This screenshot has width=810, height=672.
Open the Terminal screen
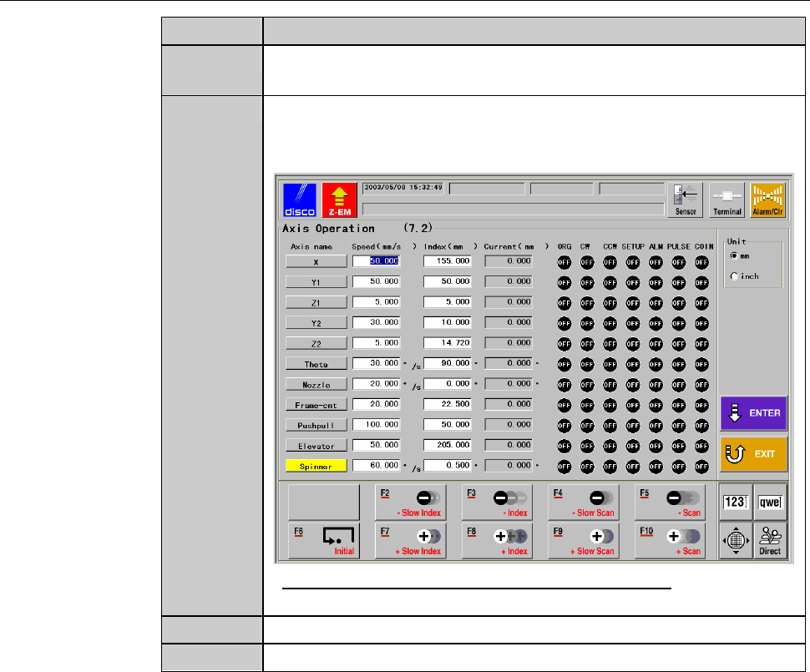tap(726, 200)
